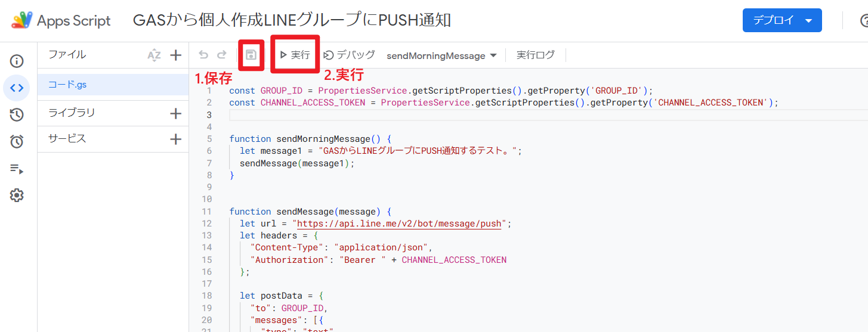Click the help icon at top right
The height and width of the screenshot is (332, 868).
click(x=864, y=21)
